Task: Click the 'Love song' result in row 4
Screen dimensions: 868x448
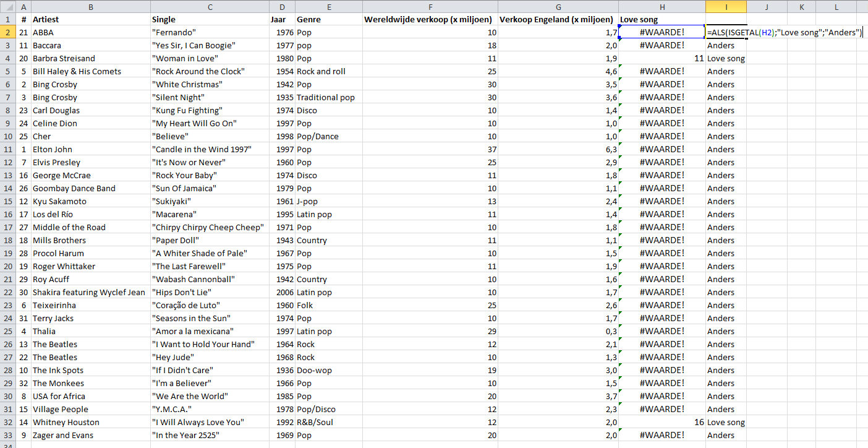Action: tap(726, 58)
